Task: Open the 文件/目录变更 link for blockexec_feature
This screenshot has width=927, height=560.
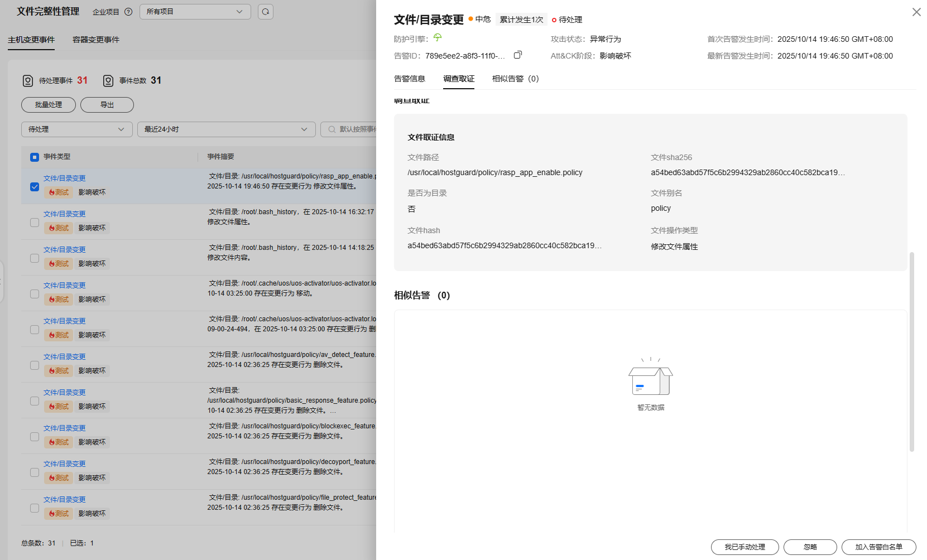Action: tap(65, 428)
